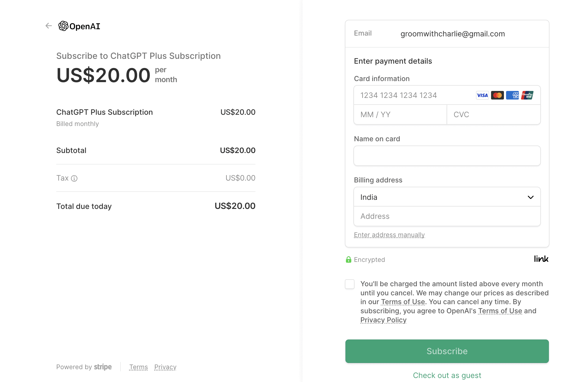Click the back arrow icon

point(48,26)
